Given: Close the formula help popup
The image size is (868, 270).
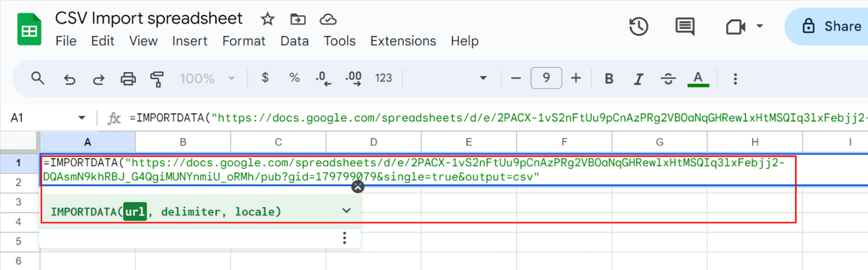Looking at the screenshot, I should click(x=358, y=187).
